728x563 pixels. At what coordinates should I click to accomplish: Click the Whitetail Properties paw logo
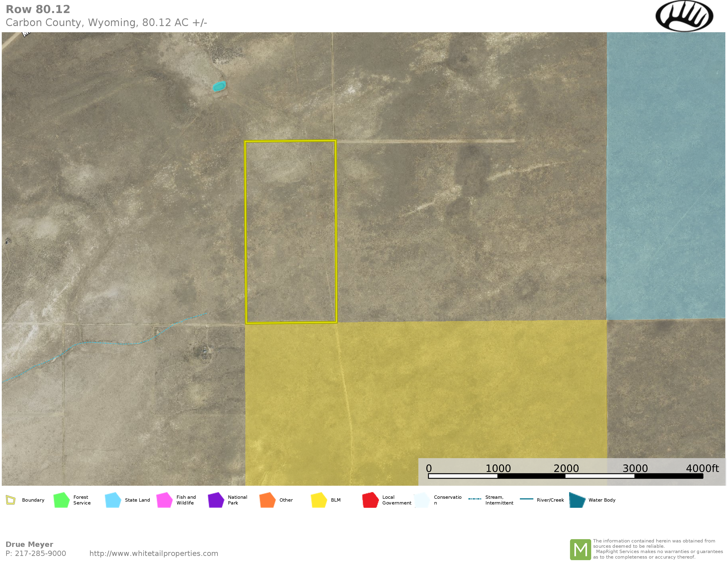point(684,16)
